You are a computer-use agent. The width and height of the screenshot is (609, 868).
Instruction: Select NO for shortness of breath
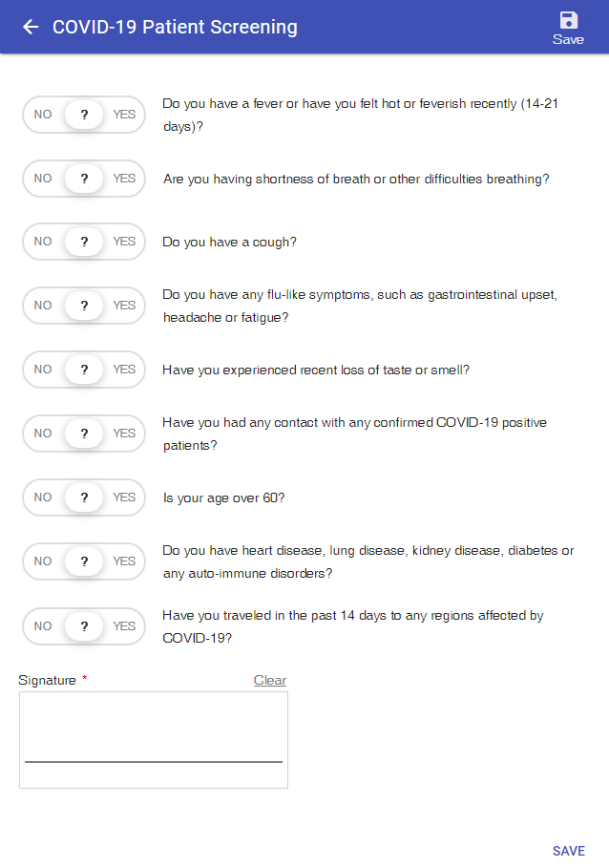(43, 179)
